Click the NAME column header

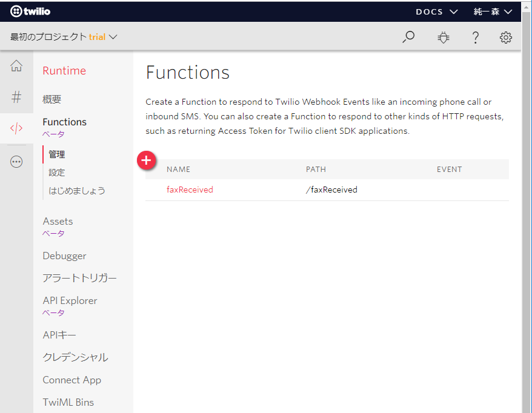(179, 169)
